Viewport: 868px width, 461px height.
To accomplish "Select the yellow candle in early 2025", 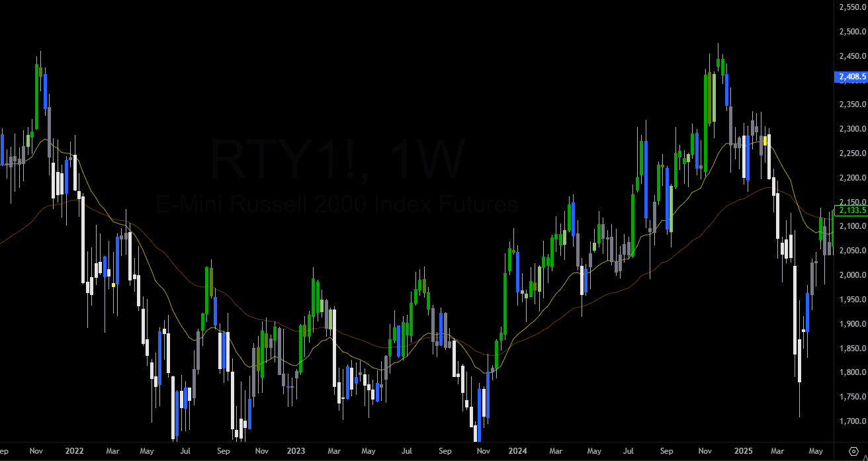I will 765,140.
